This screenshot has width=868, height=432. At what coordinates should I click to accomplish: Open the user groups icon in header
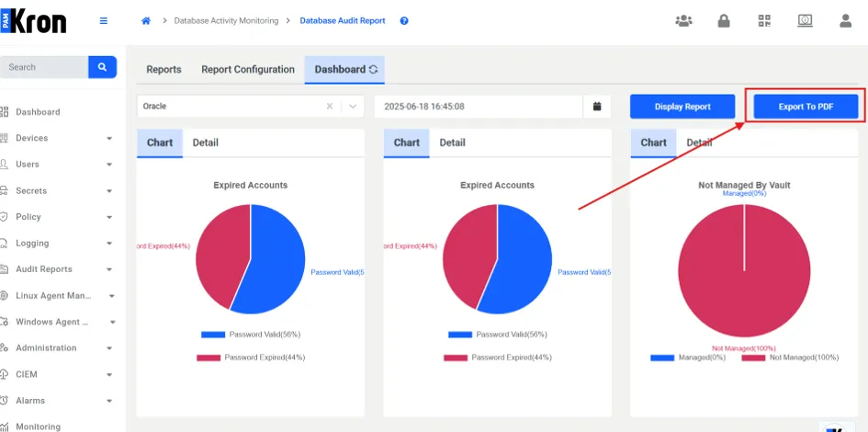tap(683, 21)
